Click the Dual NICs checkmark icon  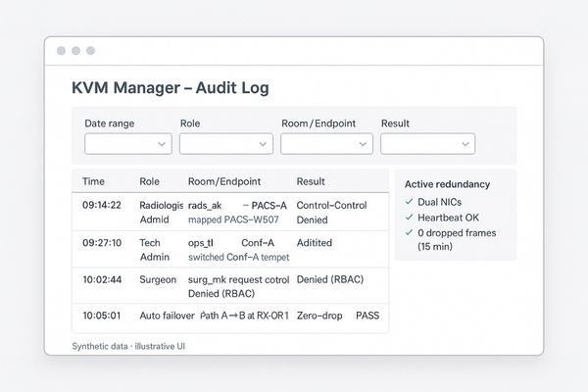pos(410,201)
